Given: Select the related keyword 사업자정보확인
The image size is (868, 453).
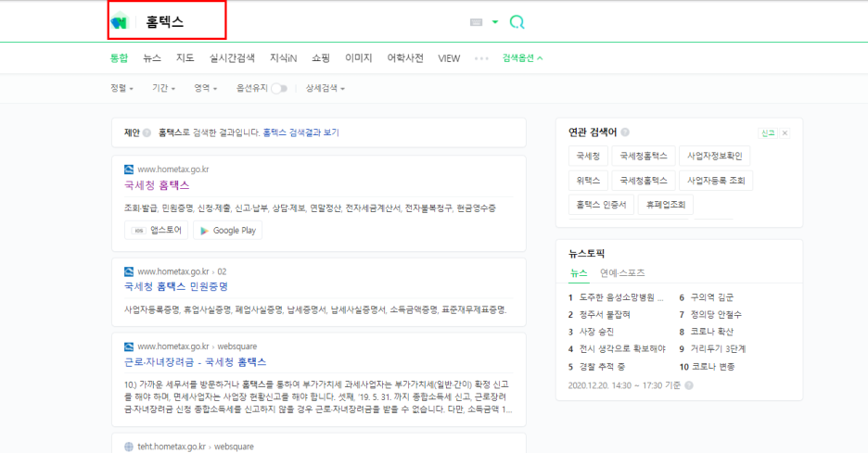Looking at the screenshot, I should pyautogui.click(x=715, y=156).
